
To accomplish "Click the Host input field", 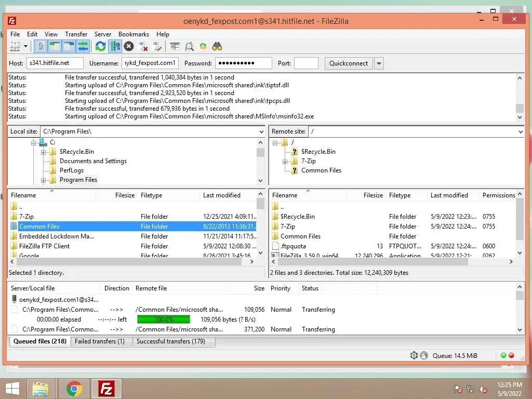I will pyautogui.click(x=55, y=63).
